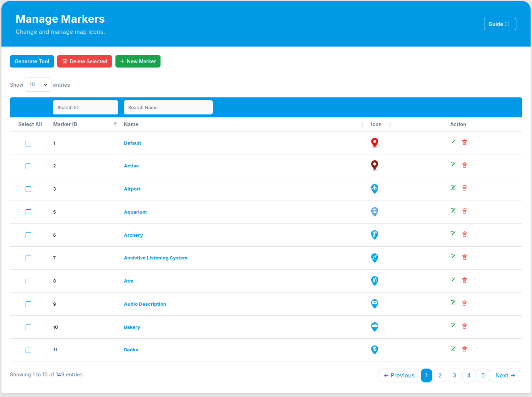Go to Previous page
Screen dimensions: 532x397
click(x=399, y=375)
